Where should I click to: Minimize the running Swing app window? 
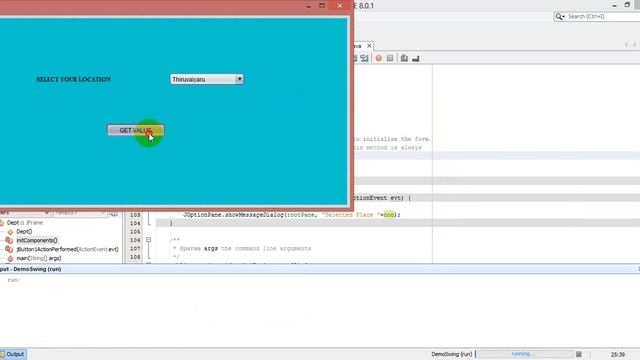(x=309, y=6)
